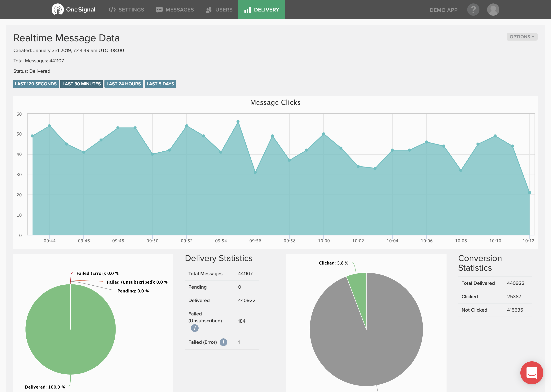
Task: Select the Delivery tab
Action: [262, 10]
